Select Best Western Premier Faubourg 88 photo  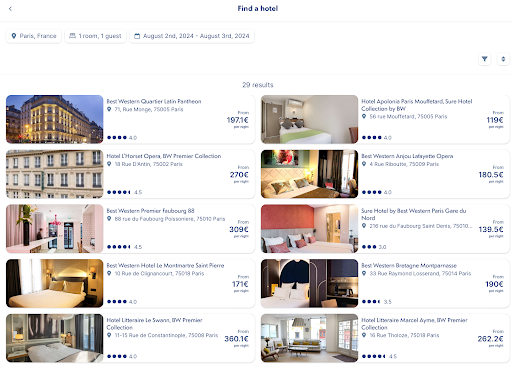55,229
